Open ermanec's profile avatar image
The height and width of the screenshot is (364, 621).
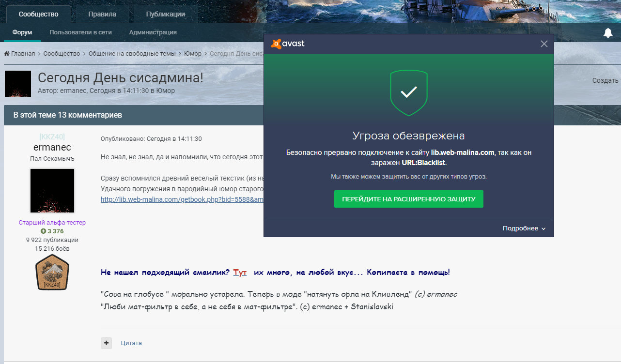52,191
